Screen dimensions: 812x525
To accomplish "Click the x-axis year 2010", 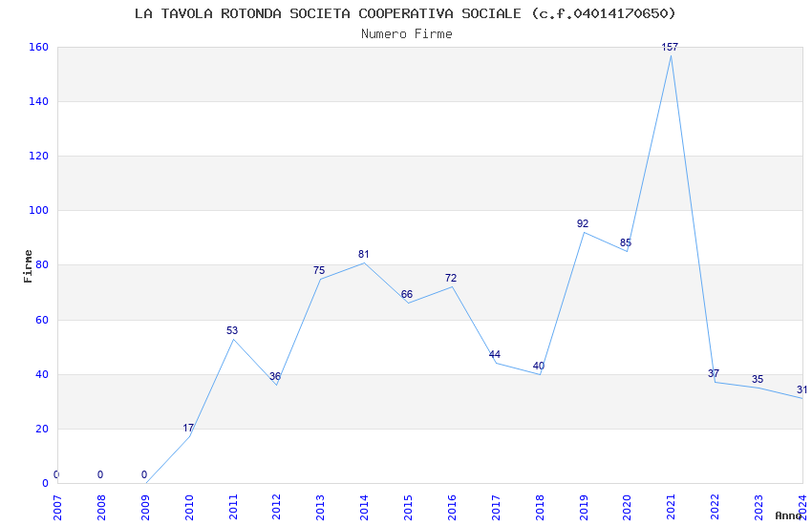I will click(189, 508).
